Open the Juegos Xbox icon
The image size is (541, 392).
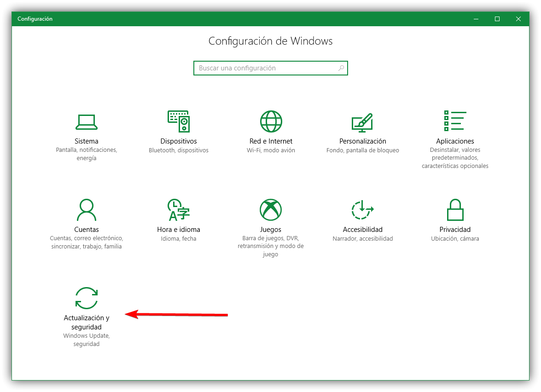(x=271, y=210)
